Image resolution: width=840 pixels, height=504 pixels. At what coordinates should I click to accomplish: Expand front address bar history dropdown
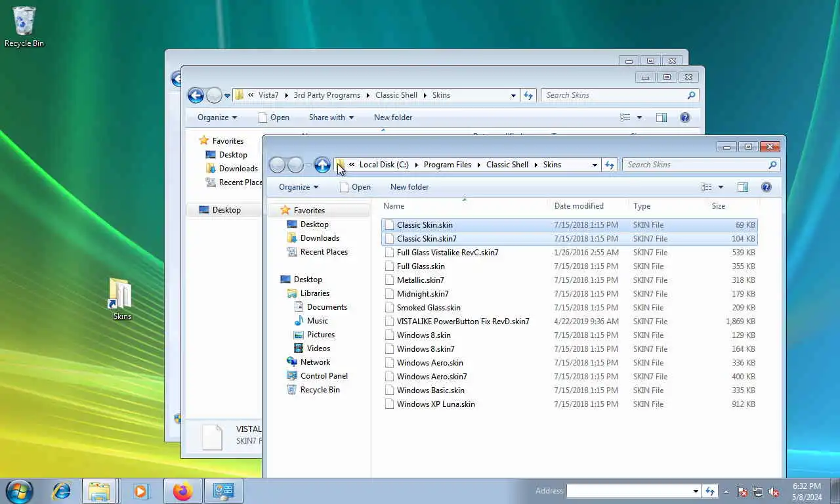[x=595, y=165]
